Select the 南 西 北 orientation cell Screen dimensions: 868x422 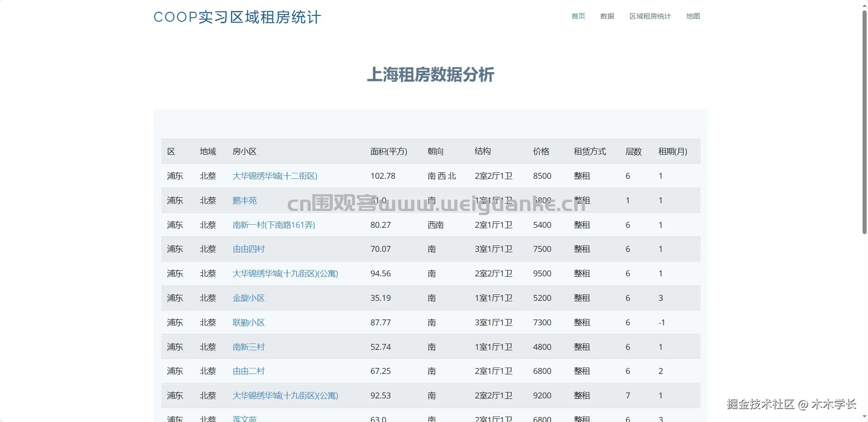(x=442, y=176)
